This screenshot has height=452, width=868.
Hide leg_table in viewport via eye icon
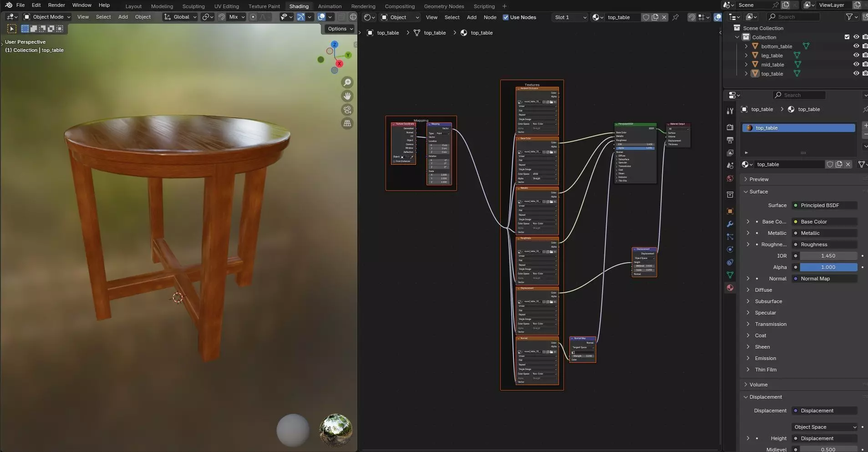[856, 56]
